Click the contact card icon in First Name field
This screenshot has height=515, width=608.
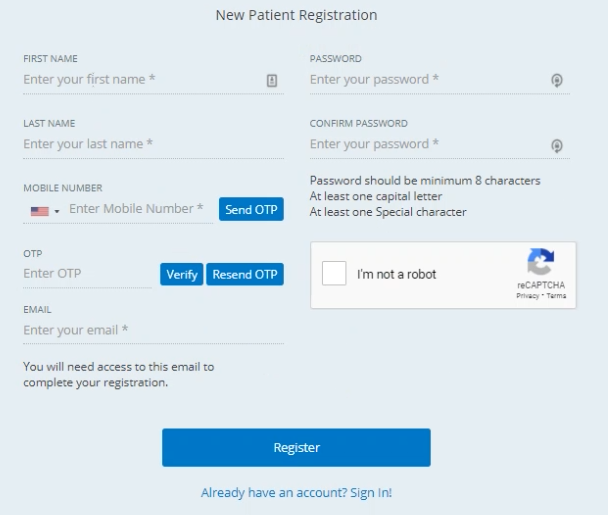coord(272,81)
